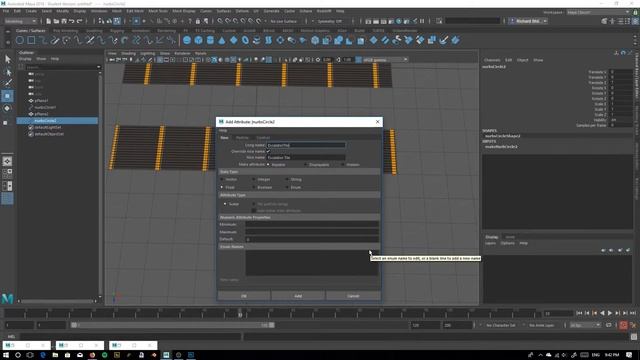Select nurbsCircle1 in the Outliner
The width and height of the screenshot is (640, 360).
point(45,107)
